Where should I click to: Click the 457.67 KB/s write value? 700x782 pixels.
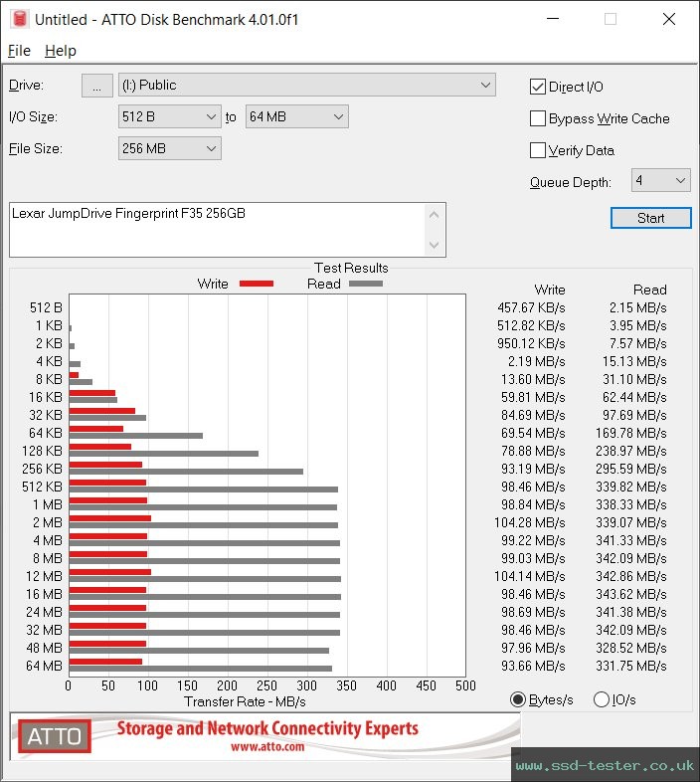point(531,307)
